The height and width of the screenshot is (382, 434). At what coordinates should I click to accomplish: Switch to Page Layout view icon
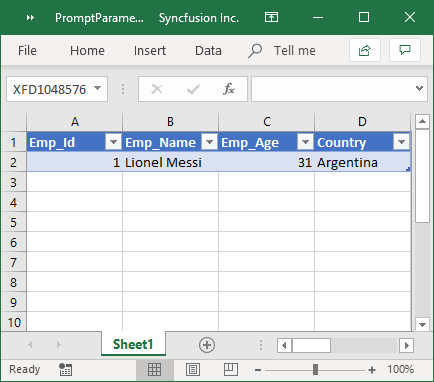click(x=193, y=369)
